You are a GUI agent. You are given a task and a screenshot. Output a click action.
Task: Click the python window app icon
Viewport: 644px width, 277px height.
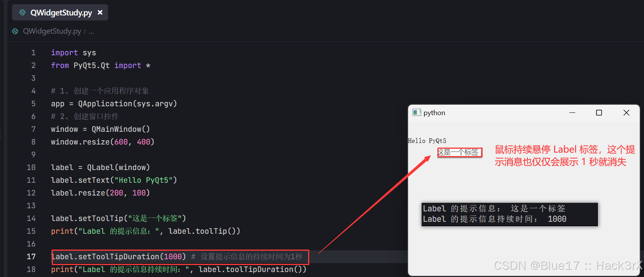[417, 112]
